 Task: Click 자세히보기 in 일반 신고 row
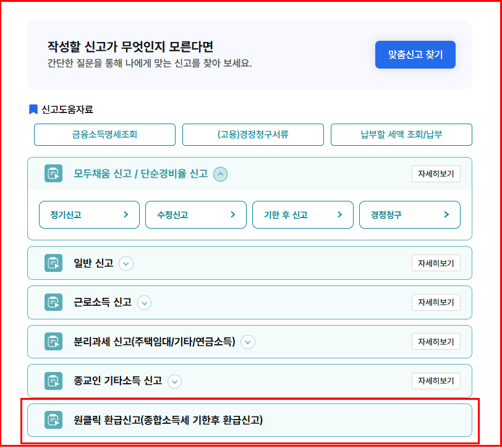pos(436,263)
